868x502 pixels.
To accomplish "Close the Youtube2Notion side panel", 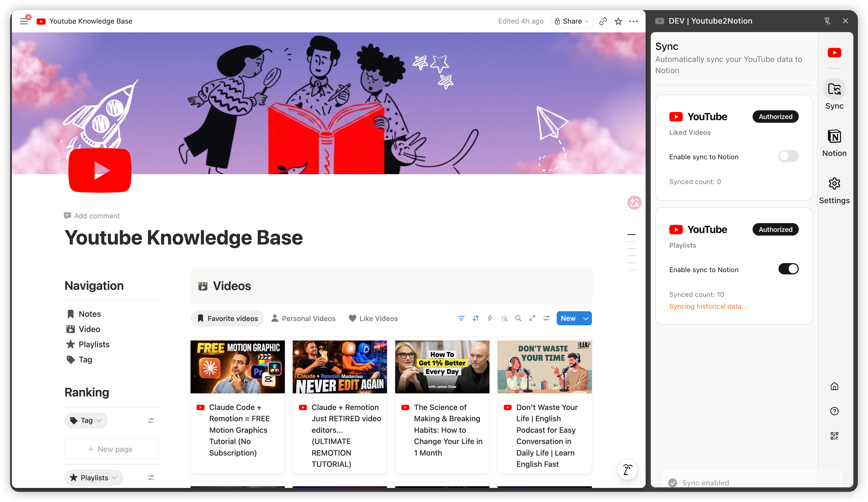I will coord(845,21).
